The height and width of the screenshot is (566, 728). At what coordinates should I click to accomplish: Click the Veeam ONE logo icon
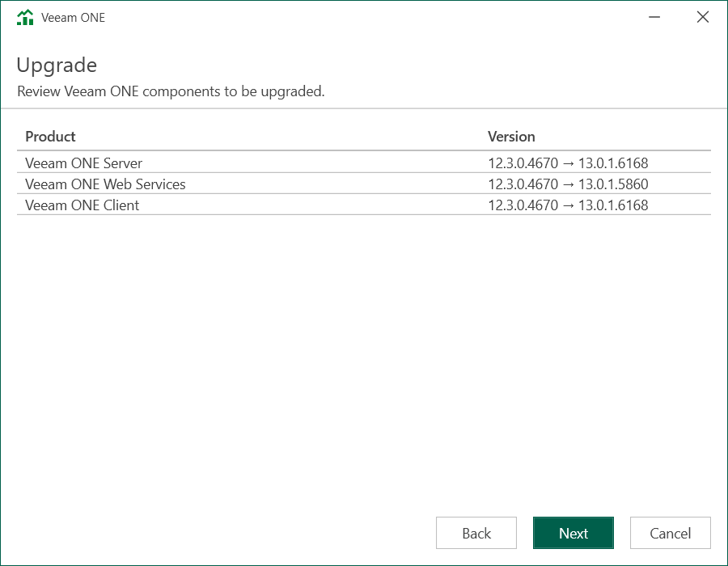click(25, 18)
